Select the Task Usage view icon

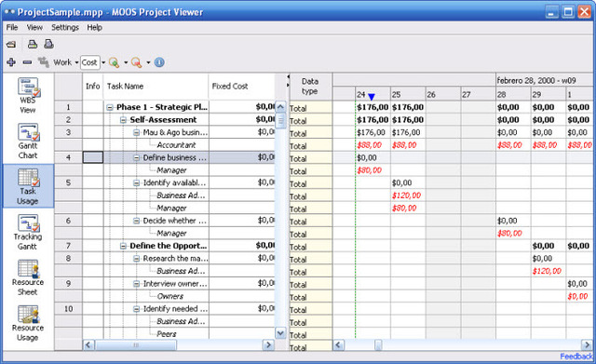point(28,186)
